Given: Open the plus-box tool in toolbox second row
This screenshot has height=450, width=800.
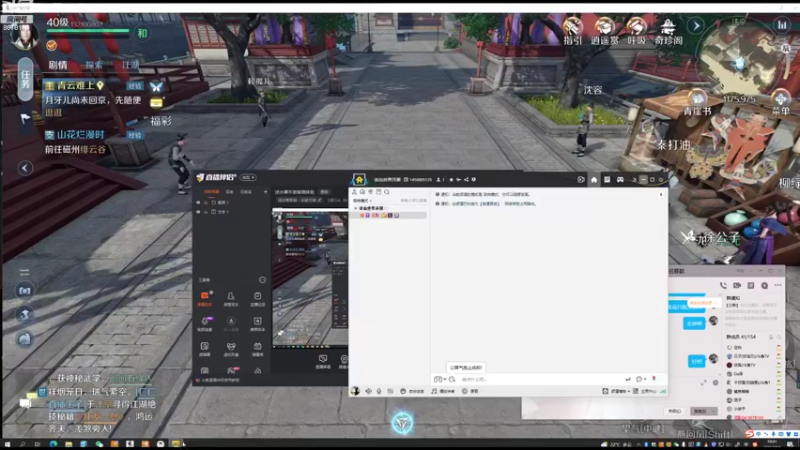Looking at the screenshot, I should pos(257,323).
